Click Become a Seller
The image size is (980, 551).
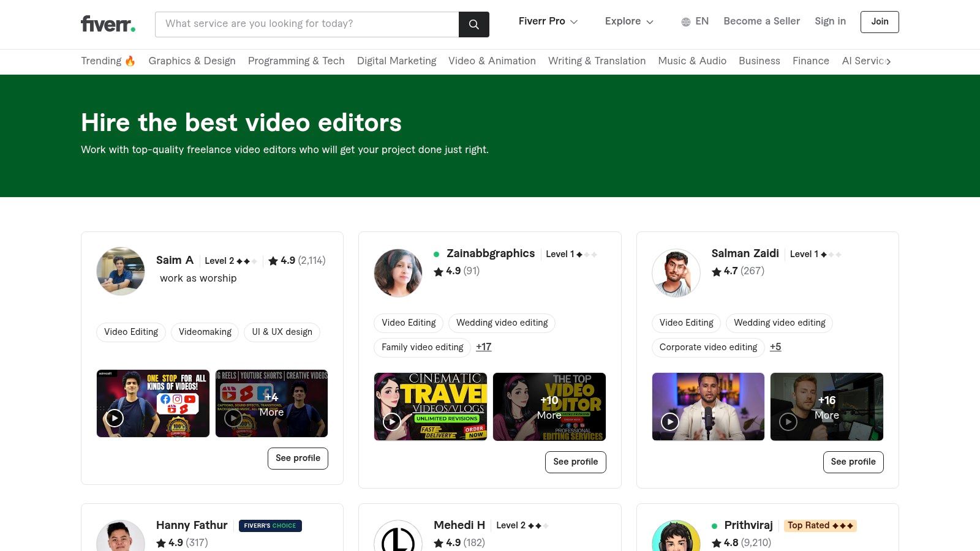[x=761, y=21]
